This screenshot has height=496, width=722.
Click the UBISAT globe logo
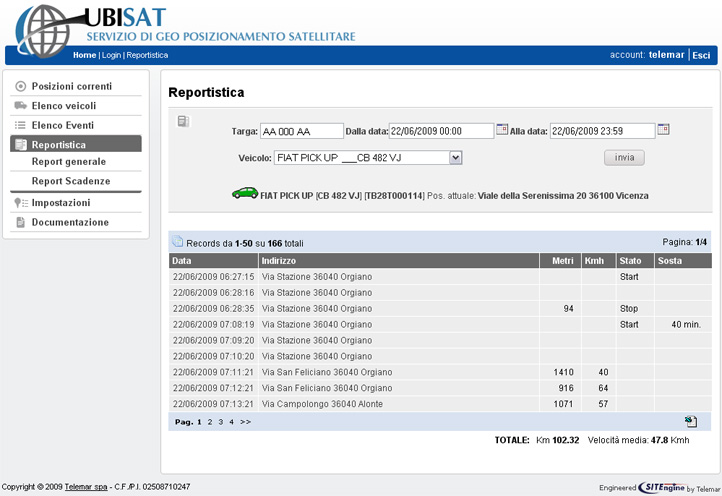click(42, 31)
